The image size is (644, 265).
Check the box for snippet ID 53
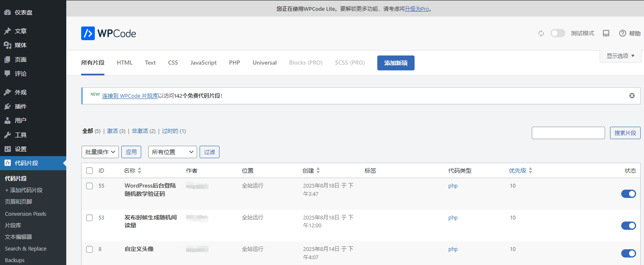(89, 218)
